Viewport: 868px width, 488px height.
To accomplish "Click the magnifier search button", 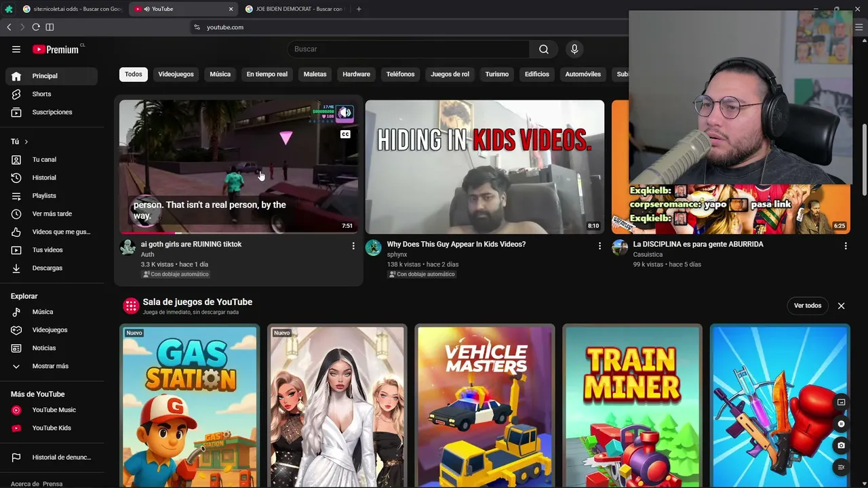I will [x=544, y=49].
